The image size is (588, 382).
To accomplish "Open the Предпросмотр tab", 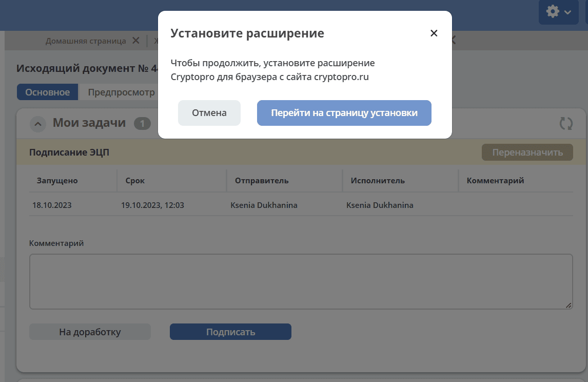I will [x=121, y=92].
